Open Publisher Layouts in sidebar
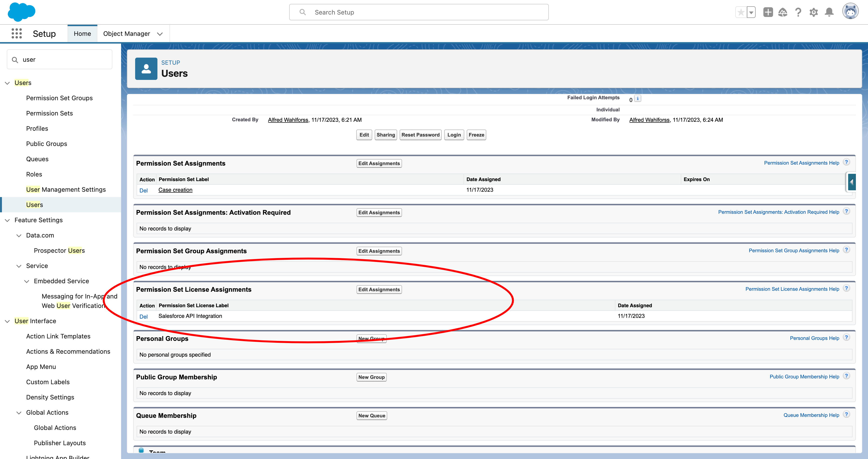Screen dimensions: 868x459 pyautogui.click(x=60, y=443)
